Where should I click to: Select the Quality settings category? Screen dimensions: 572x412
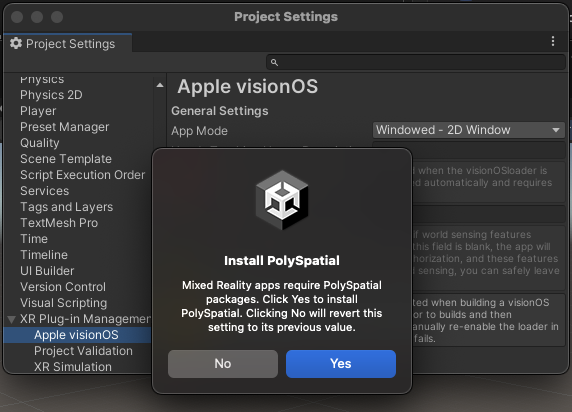(x=39, y=143)
